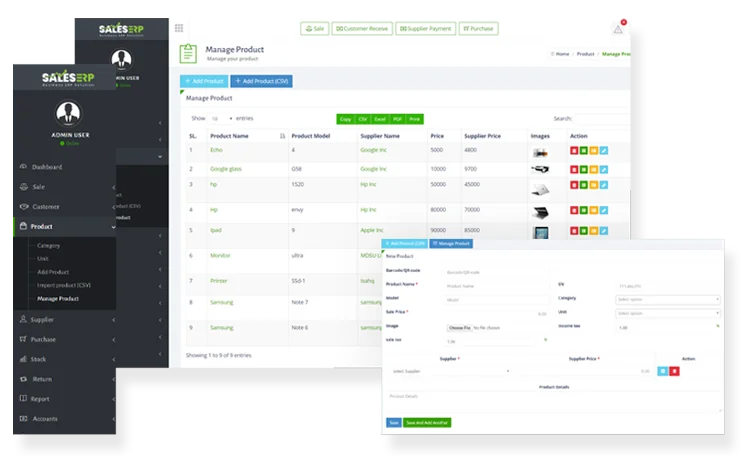Click the alert notification bell icon

(x=618, y=29)
